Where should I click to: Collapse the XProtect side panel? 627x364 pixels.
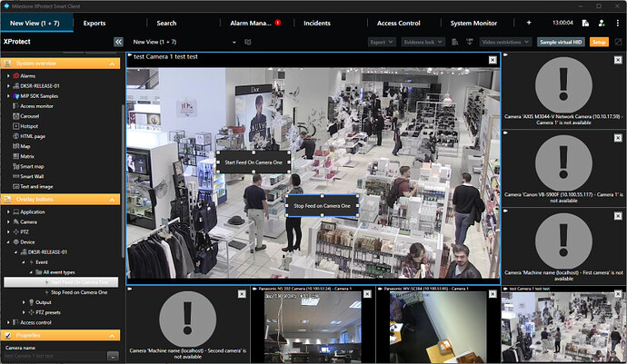click(118, 42)
